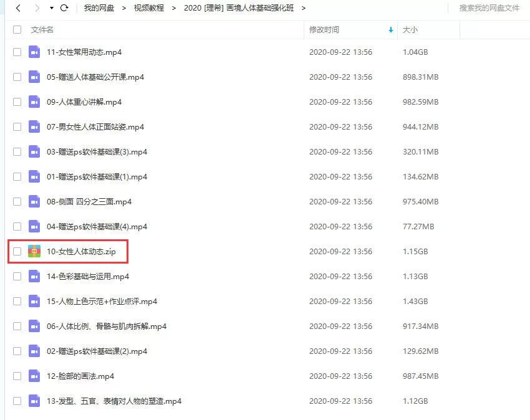
Task: Click the zip archive icon for 10-女性人体动态
Action: tap(34, 251)
